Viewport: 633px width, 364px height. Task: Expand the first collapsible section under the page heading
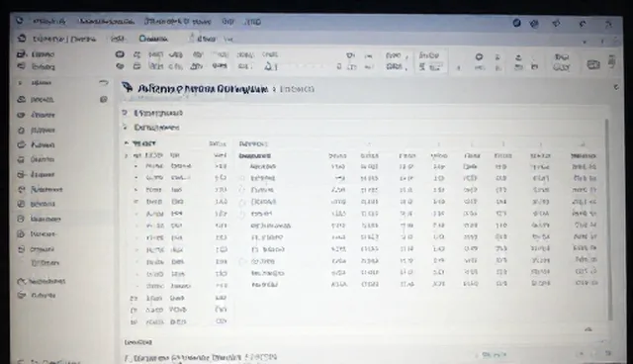pos(125,113)
